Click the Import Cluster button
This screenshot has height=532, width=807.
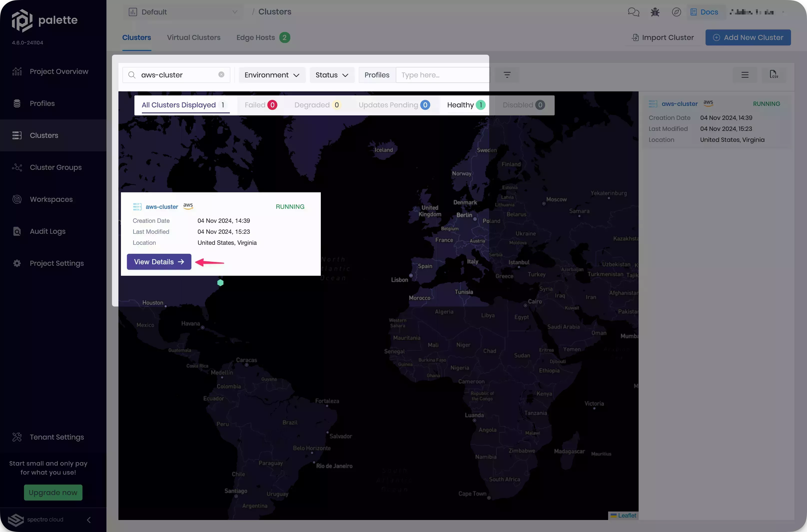click(x=662, y=37)
